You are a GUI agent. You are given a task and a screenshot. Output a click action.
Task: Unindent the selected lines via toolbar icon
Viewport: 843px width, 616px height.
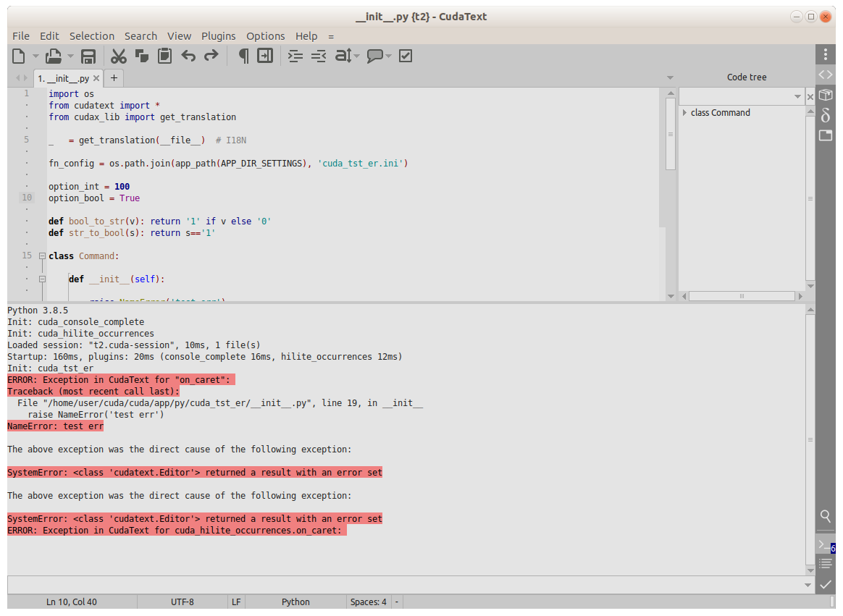click(318, 56)
